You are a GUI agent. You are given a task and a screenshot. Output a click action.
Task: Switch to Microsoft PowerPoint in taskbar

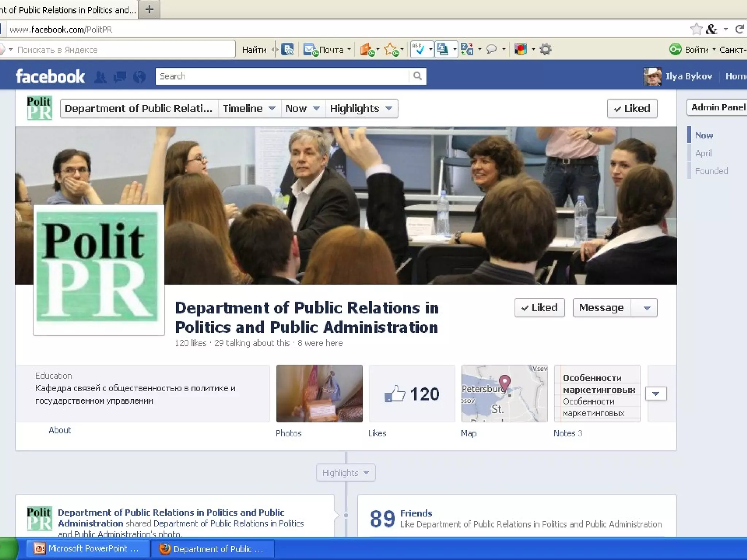[88, 549]
